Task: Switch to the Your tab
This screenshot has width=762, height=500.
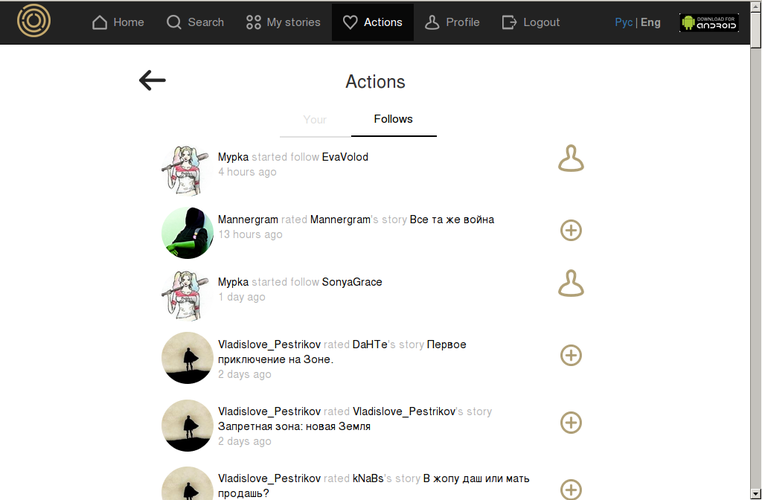Action: (315, 120)
